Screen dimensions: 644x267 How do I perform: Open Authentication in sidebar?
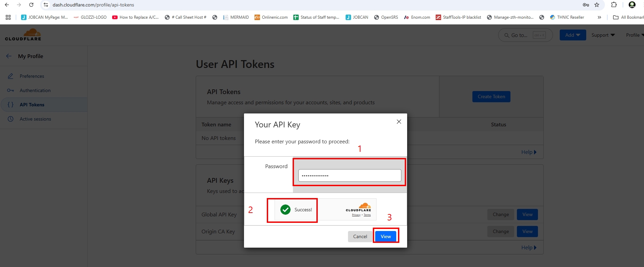(x=35, y=90)
